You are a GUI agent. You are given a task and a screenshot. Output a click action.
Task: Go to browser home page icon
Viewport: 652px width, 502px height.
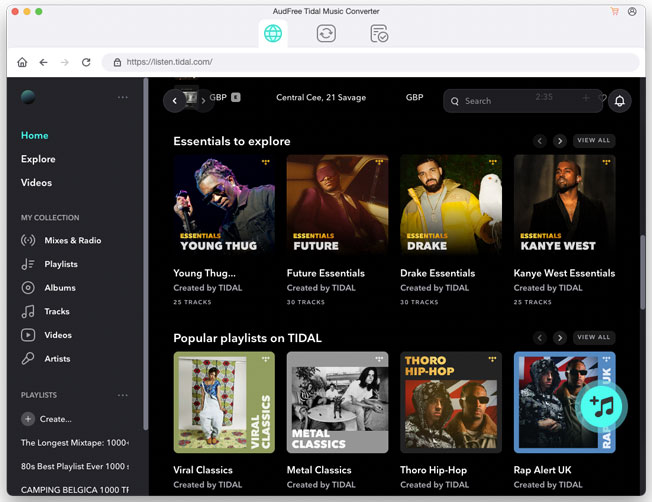click(x=22, y=62)
